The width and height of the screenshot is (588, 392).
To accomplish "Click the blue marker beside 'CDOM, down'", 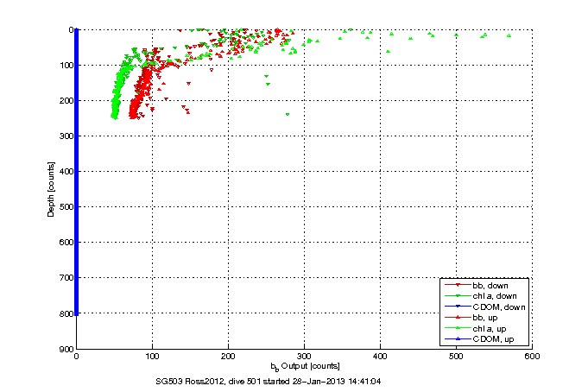I will pyautogui.click(x=458, y=307).
